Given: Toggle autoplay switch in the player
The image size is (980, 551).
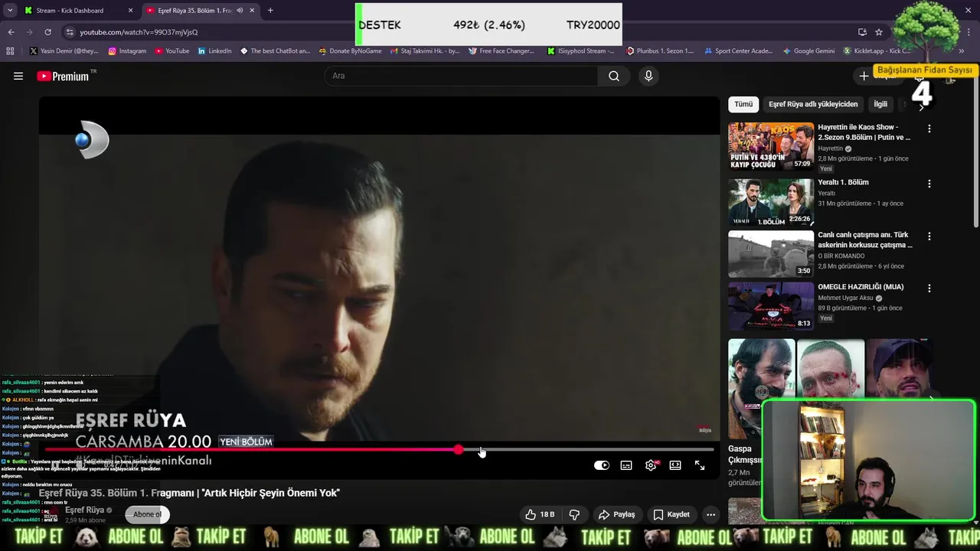Looking at the screenshot, I should [602, 465].
